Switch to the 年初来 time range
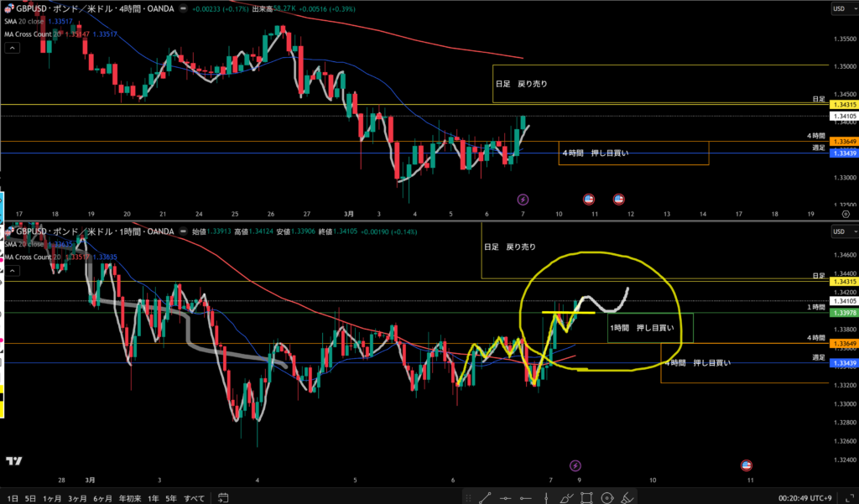The height and width of the screenshot is (504, 859). (x=129, y=497)
